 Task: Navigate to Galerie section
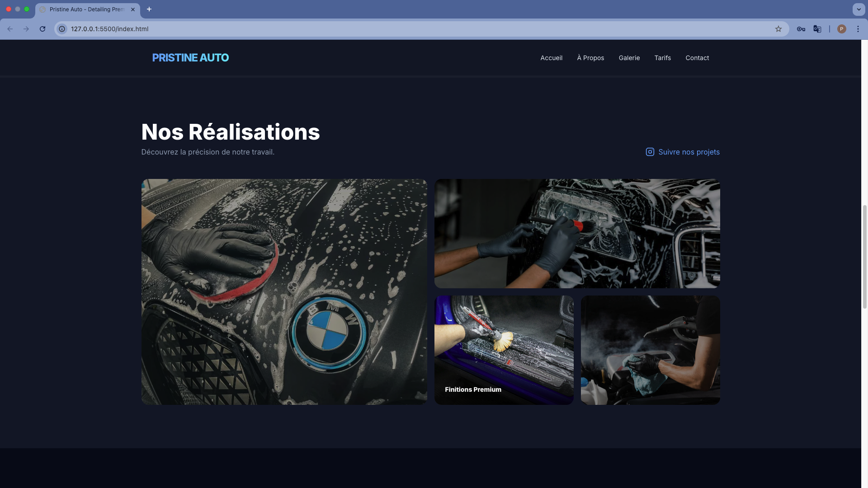pyautogui.click(x=629, y=58)
